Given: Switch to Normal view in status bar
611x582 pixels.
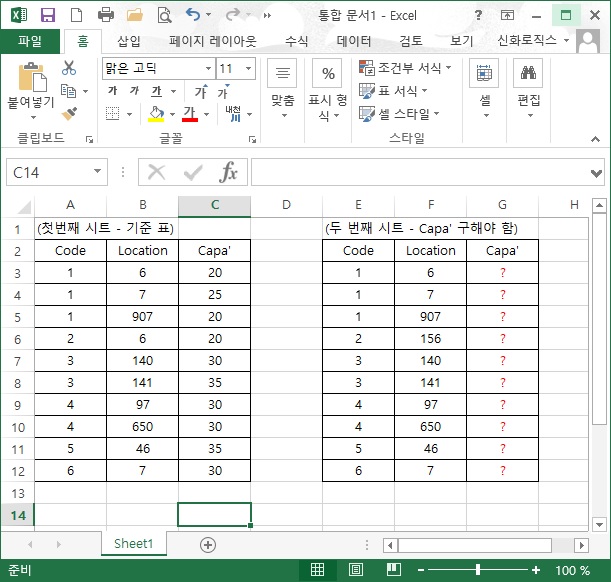Looking at the screenshot, I should tap(317, 570).
